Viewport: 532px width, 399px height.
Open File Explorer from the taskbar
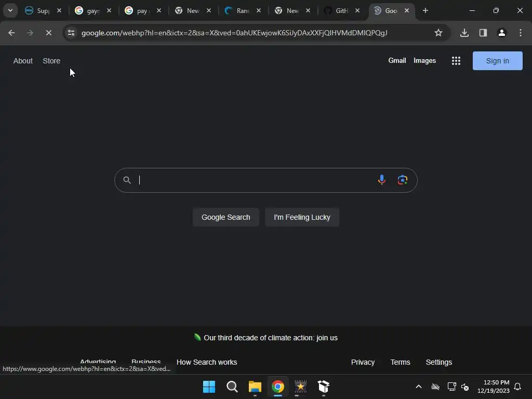coord(255,387)
